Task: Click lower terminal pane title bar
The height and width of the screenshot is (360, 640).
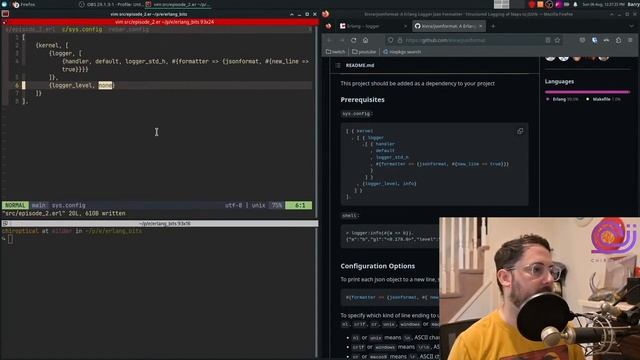Action: (159, 224)
